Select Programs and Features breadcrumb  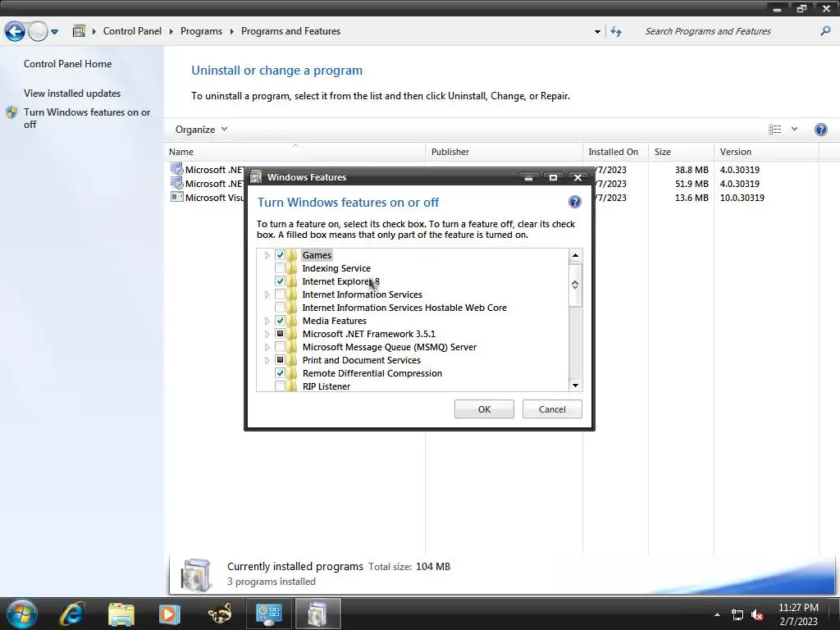(290, 31)
